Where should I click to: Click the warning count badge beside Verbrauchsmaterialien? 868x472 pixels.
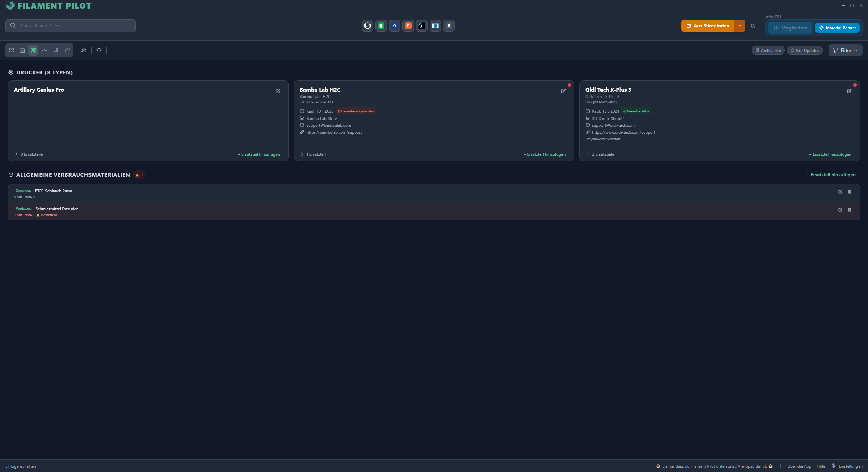(139, 175)
